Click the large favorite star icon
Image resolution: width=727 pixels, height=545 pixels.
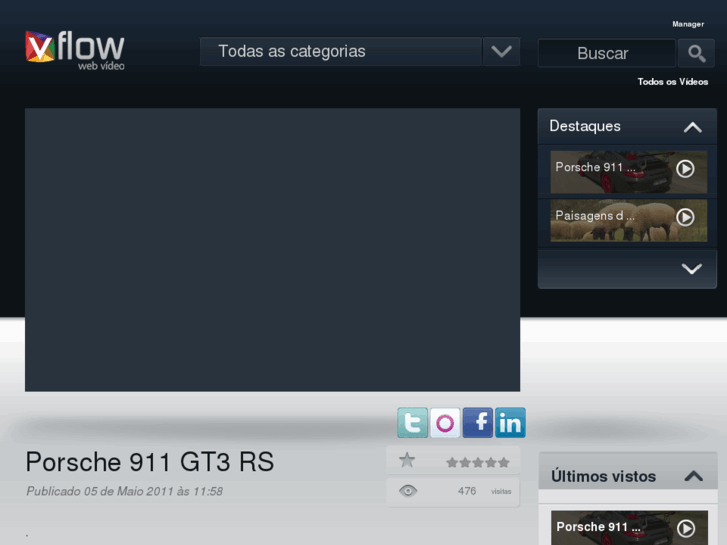tap(407, 460)
